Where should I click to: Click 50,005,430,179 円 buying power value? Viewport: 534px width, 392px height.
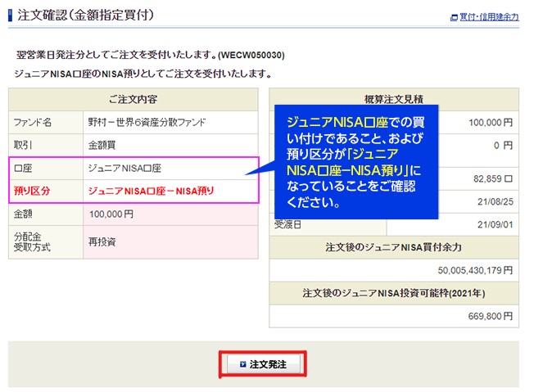point(475,270)
